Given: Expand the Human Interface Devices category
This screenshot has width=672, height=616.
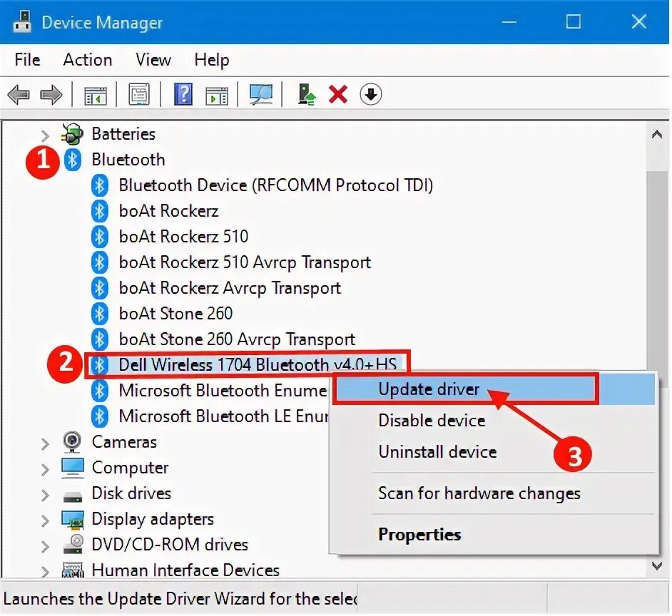Looking at the screenshot, I should pos(45,571).
